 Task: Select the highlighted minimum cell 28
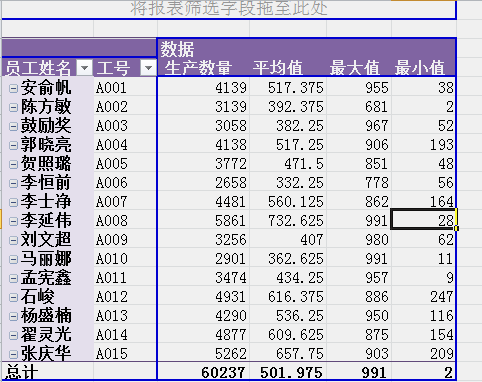click(x=423, y=220)
